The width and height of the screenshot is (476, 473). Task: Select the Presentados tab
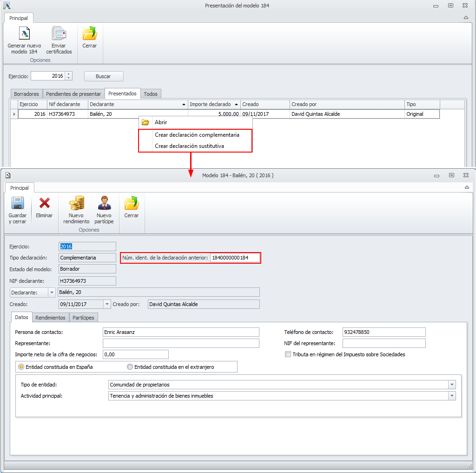(122, 93)
